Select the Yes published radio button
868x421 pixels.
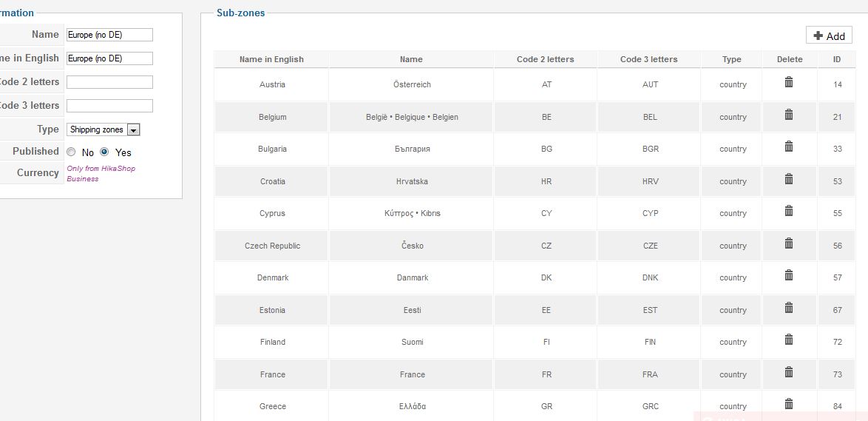point(104,152)
